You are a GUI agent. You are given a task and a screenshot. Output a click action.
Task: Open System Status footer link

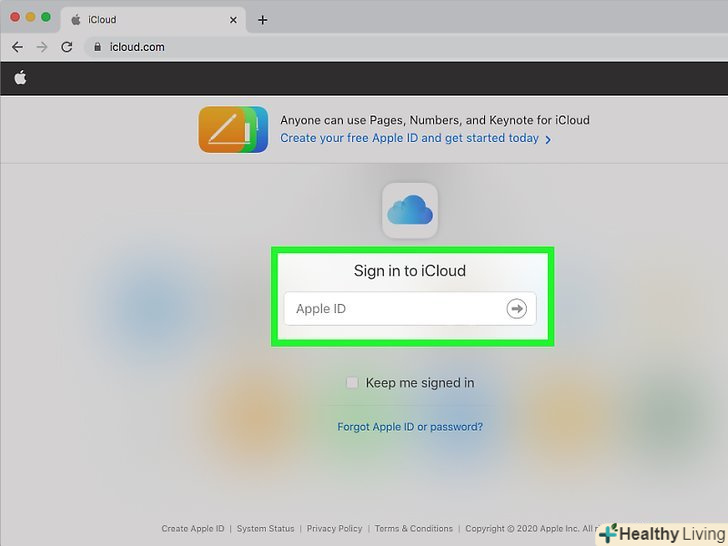tap(266, 528)
